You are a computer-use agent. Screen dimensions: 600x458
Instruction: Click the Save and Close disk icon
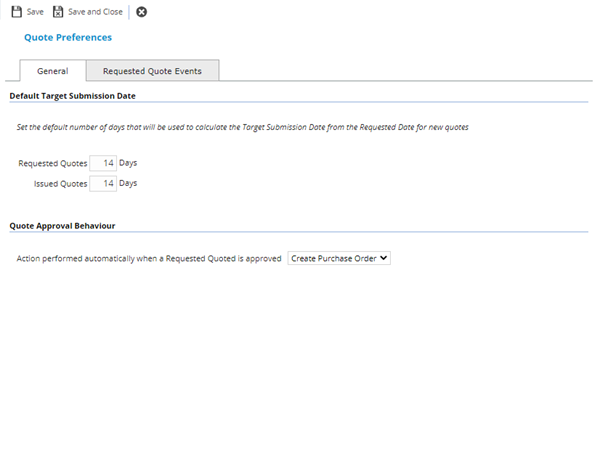point(58,12)
